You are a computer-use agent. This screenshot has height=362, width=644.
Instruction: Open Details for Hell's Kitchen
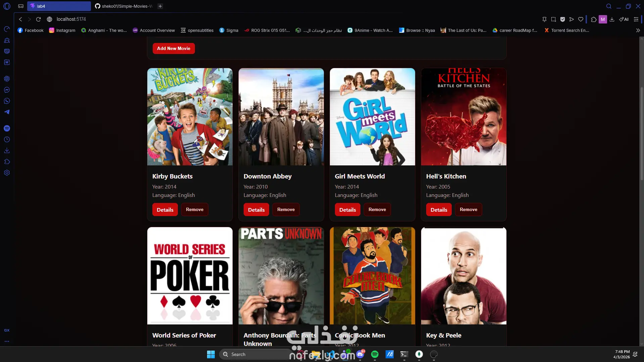point(439,210)
